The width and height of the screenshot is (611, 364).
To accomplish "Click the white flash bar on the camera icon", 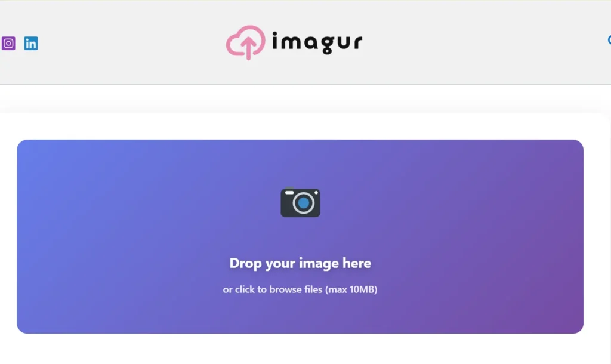I will [x=289, y=193].
